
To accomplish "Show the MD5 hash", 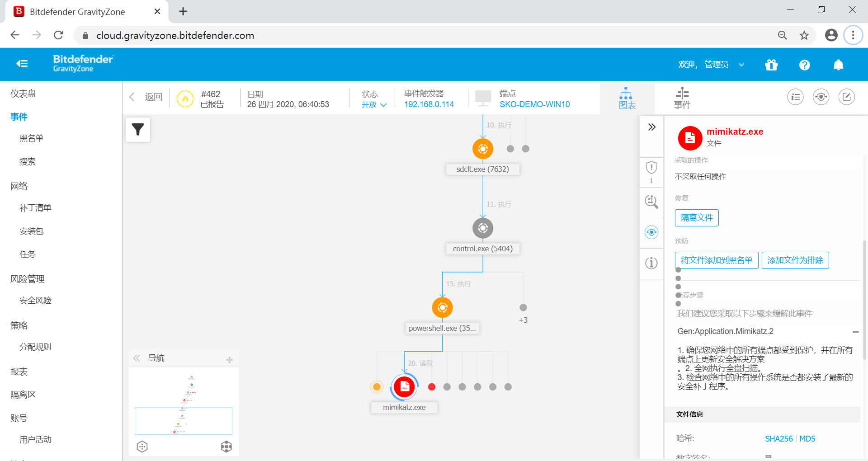I will click(807, 439).
